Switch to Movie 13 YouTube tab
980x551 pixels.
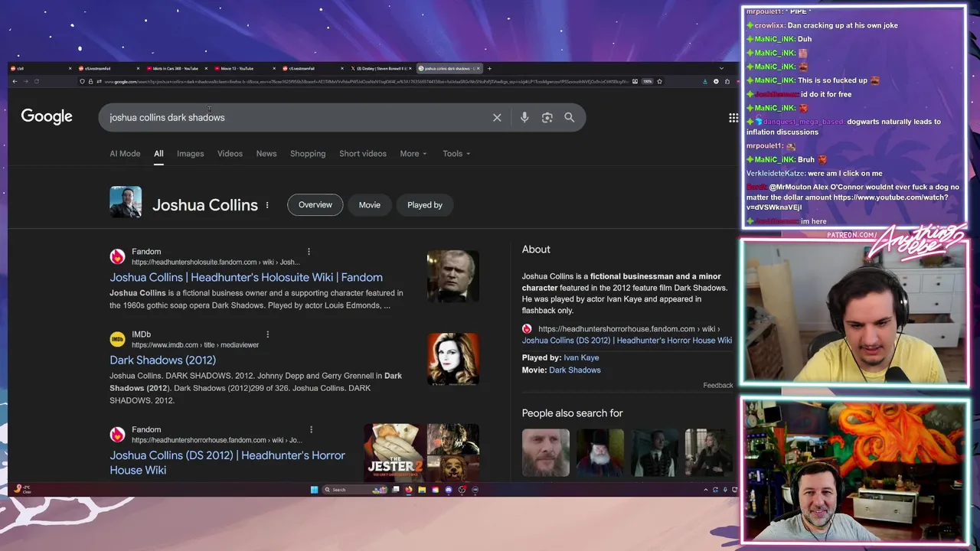point(243,69)
